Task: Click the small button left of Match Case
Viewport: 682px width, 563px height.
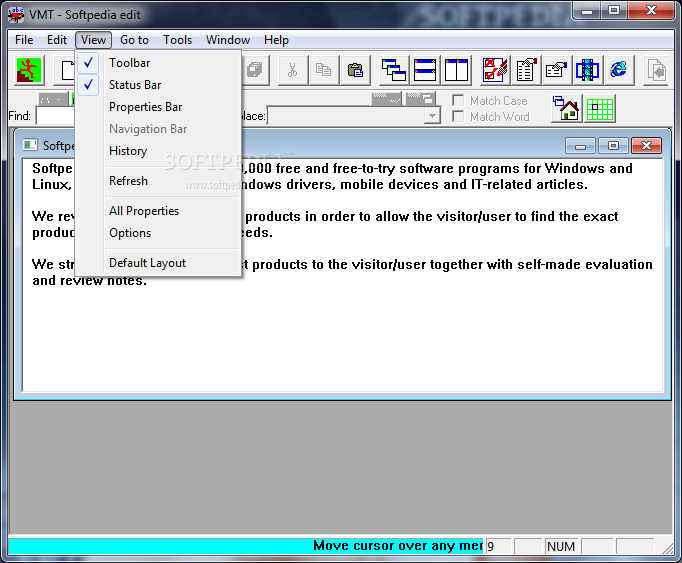Action: click(x=420, y=99)
